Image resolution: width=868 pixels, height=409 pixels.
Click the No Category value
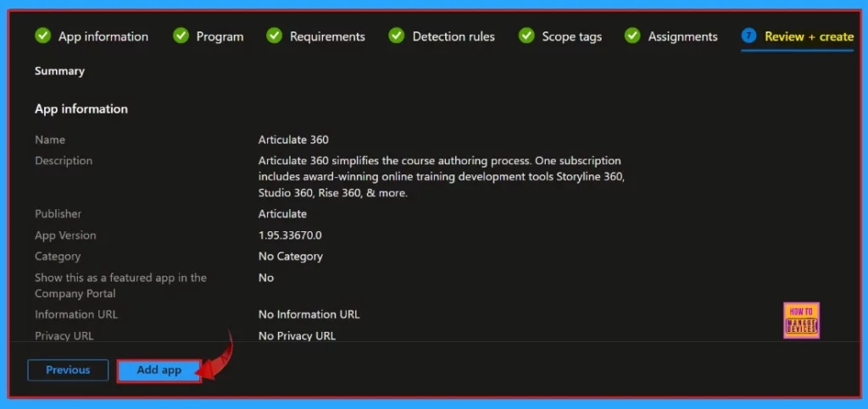pyautogui.click(x=291, y=257)
